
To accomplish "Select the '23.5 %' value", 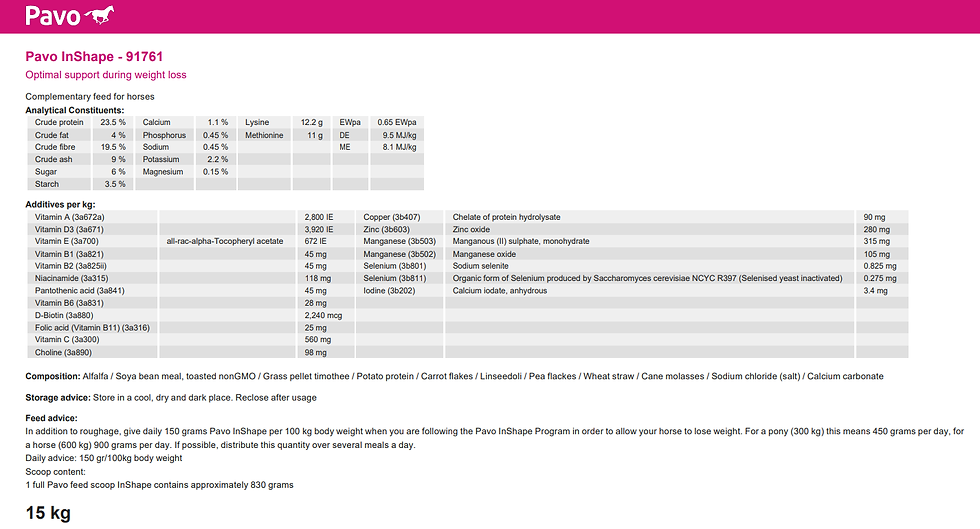I will (113, 122).
